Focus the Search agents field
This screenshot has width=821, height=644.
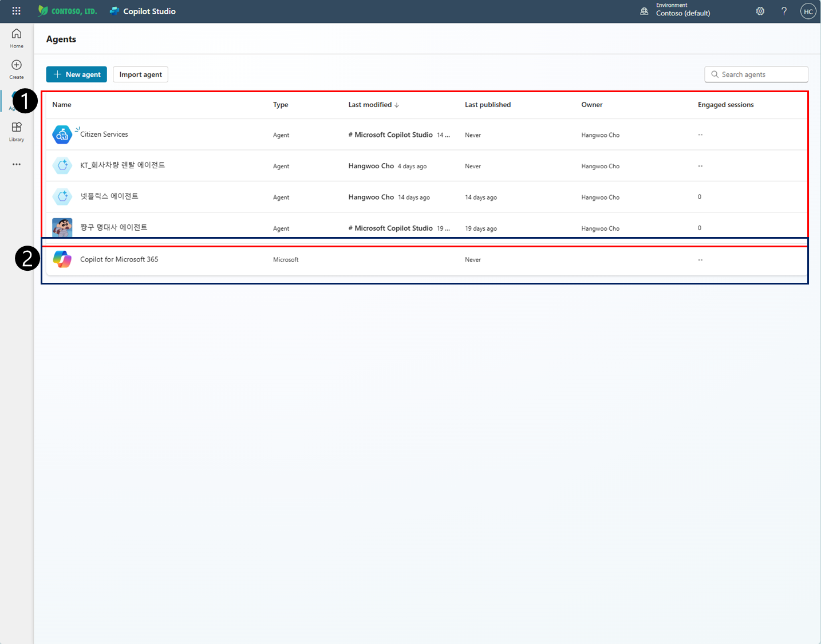pos(756,74)
